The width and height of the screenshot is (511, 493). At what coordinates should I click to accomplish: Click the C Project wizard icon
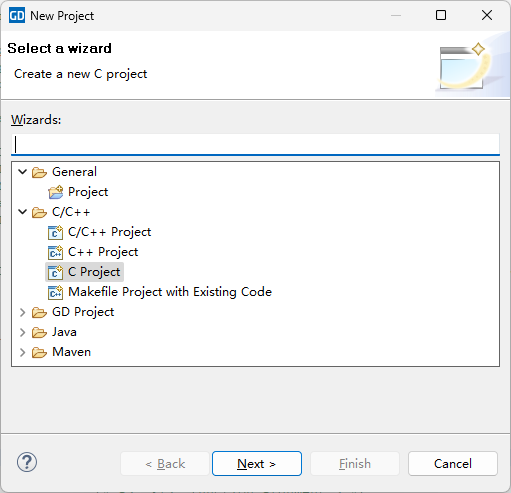click(55, 272)
